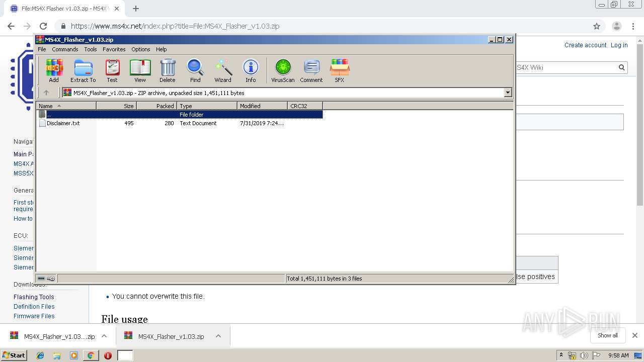
Task: Open Chrome taskbar icon
Action: point(91,355)
